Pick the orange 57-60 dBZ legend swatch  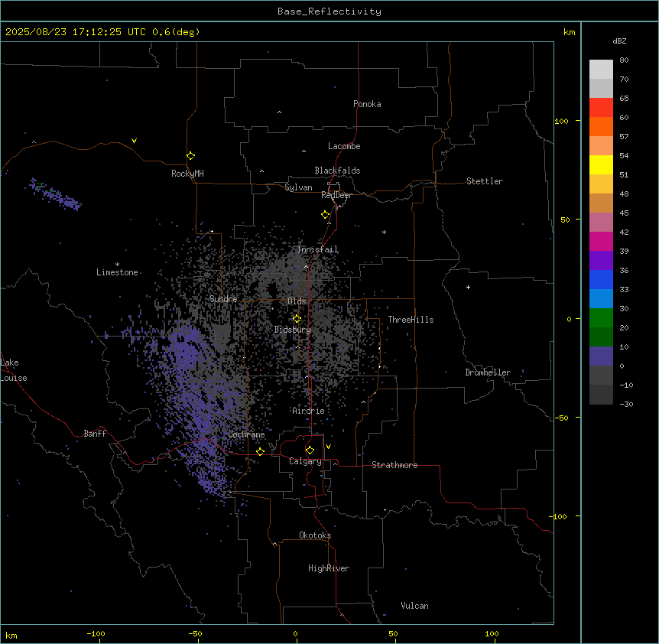coord(601,126)
